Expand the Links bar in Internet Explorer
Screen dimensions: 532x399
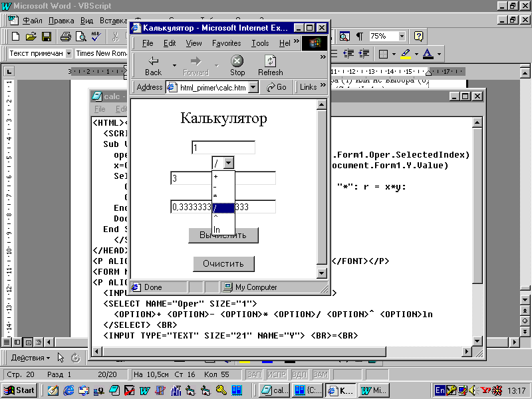point(323,84)
